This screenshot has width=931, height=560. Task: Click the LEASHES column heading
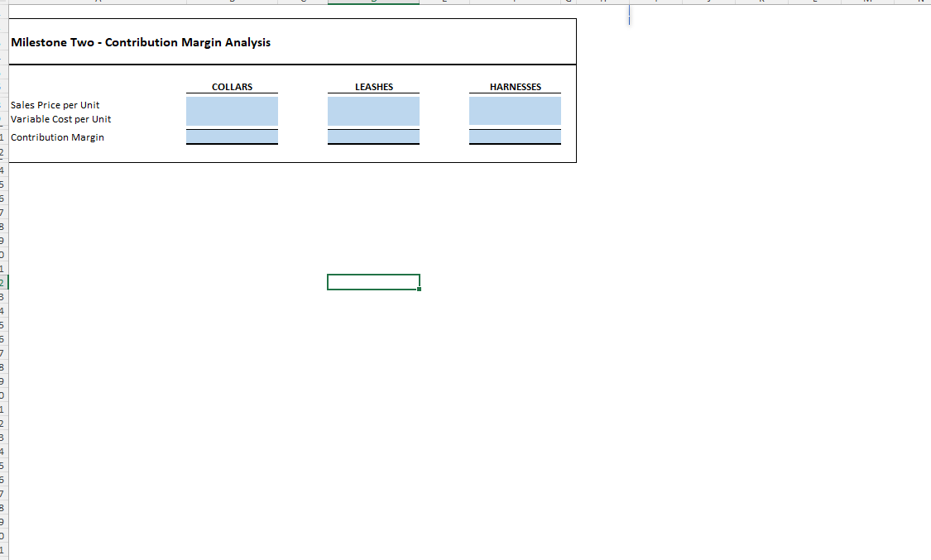(373, 87)
